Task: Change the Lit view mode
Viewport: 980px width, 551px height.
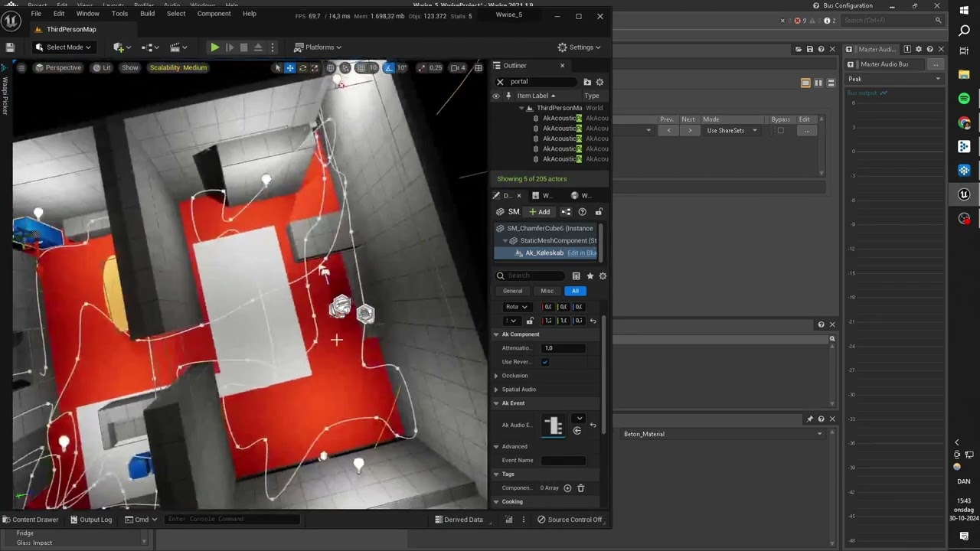Action: pos(102,68)
